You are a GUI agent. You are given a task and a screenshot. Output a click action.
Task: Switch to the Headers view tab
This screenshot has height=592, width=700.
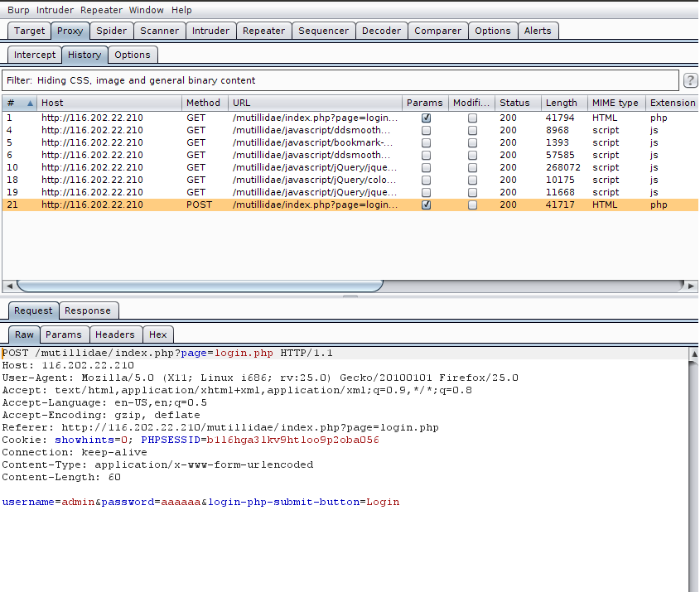(x=115, y=335)
